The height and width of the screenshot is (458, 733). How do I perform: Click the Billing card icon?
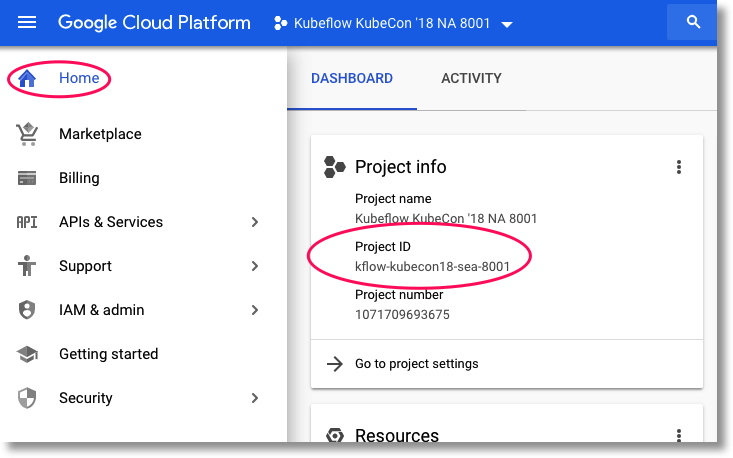27,178
